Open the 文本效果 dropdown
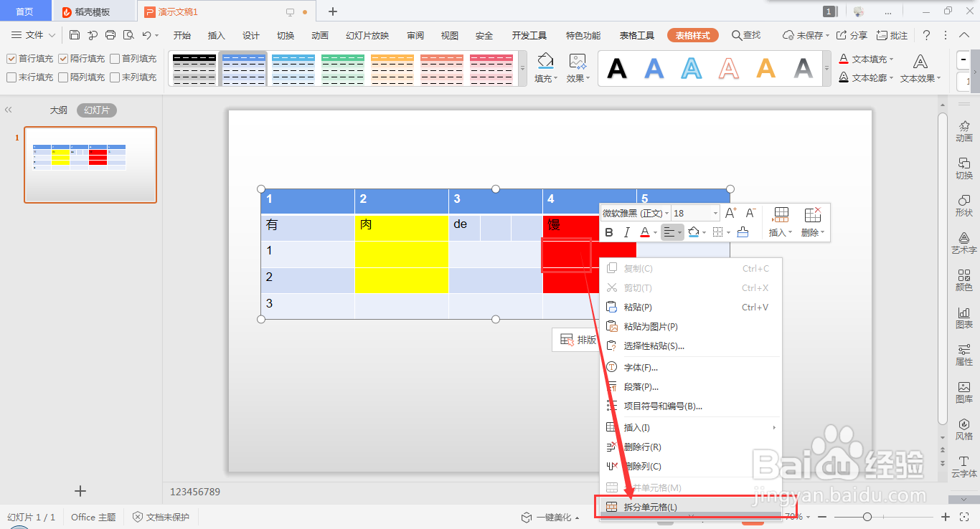The image size is (980, 529). (x=920, y=79)
